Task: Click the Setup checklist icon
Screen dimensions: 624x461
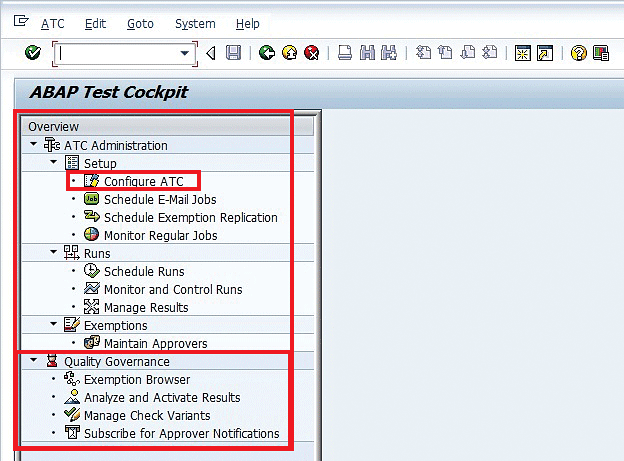Action: click(72, 163)
